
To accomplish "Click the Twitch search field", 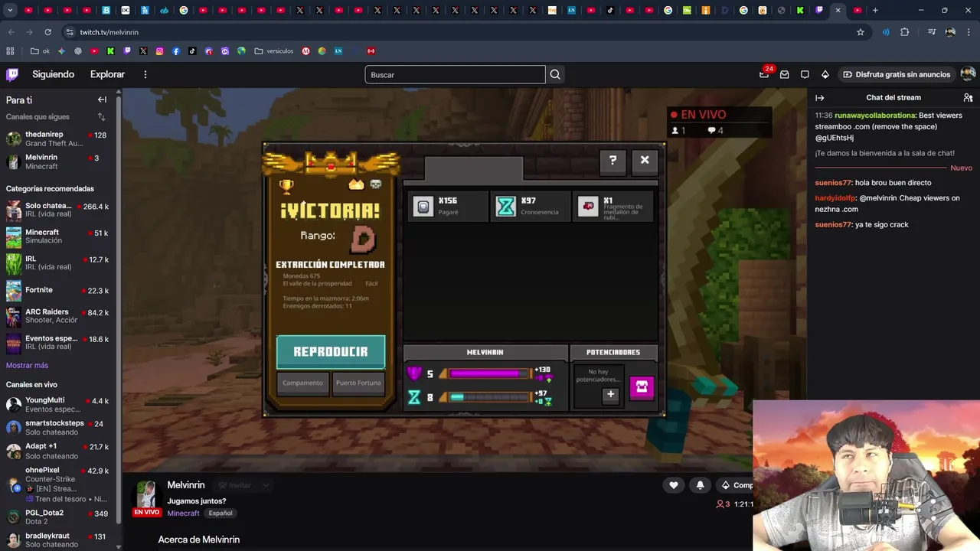I will [455, 74].
